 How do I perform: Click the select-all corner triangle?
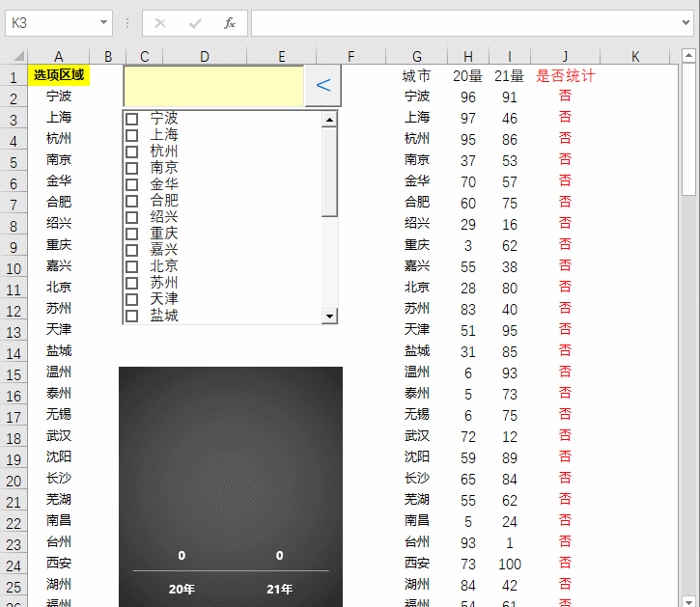click(x=18, y=56)
